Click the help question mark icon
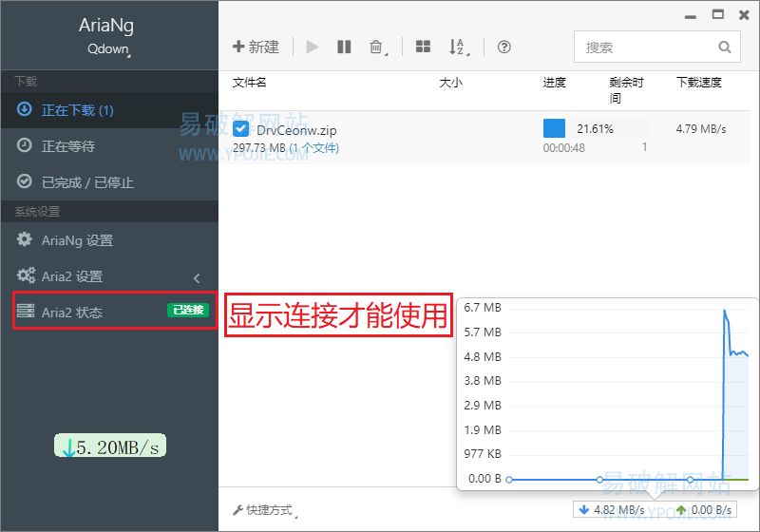The width and height of the screenshot is (760, 532). point(504,47)
